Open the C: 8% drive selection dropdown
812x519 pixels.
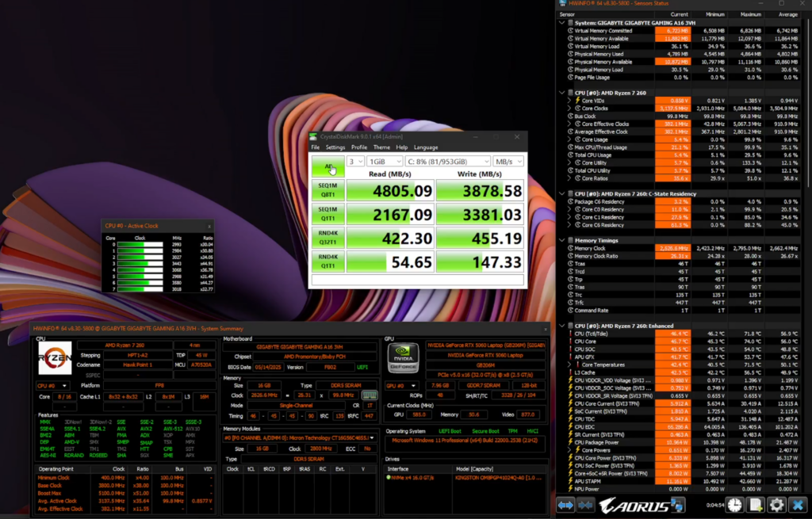pos(447,162)
